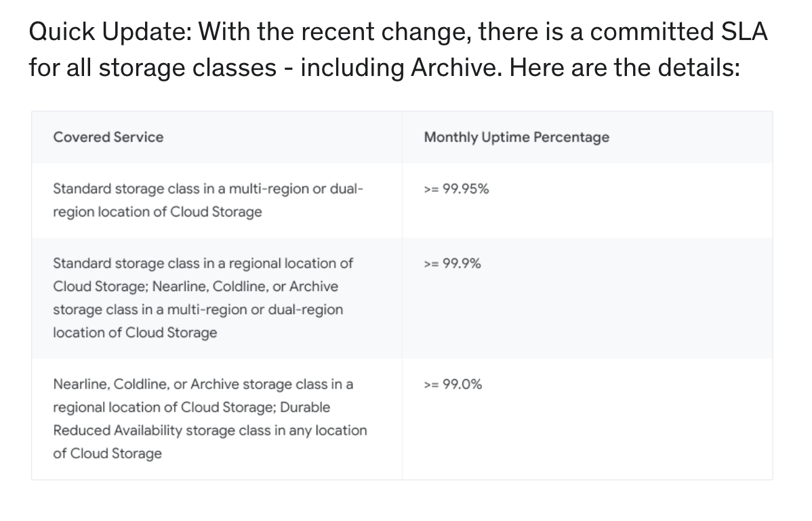Click 'Cloud Storage; Nearline, Coldline, or Archive' line

[195, 287]
